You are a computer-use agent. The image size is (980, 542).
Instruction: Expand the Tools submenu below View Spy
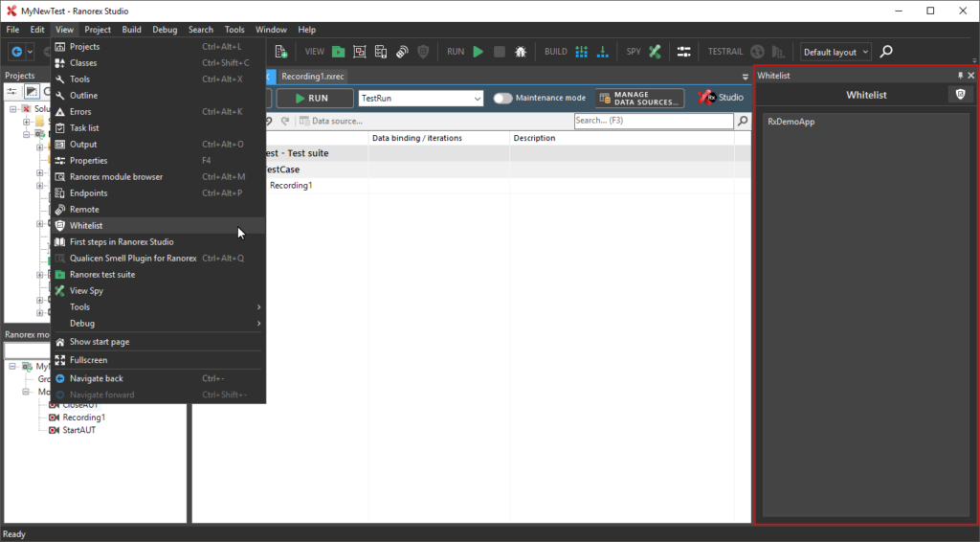[158, 306]
